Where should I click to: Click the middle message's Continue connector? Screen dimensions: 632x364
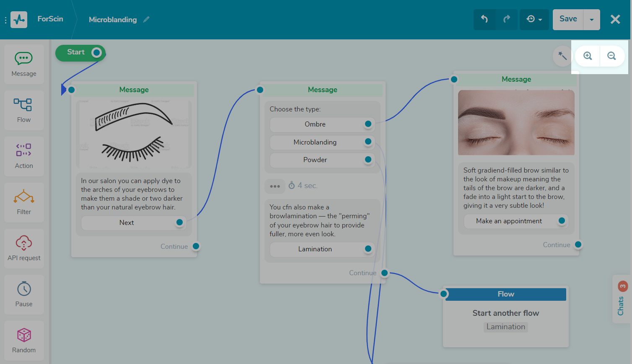click(x=384, y=273)
